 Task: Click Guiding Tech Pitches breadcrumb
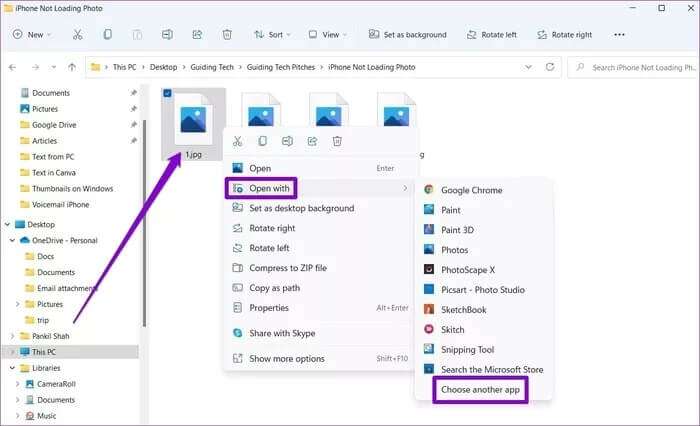click(281, 67)
